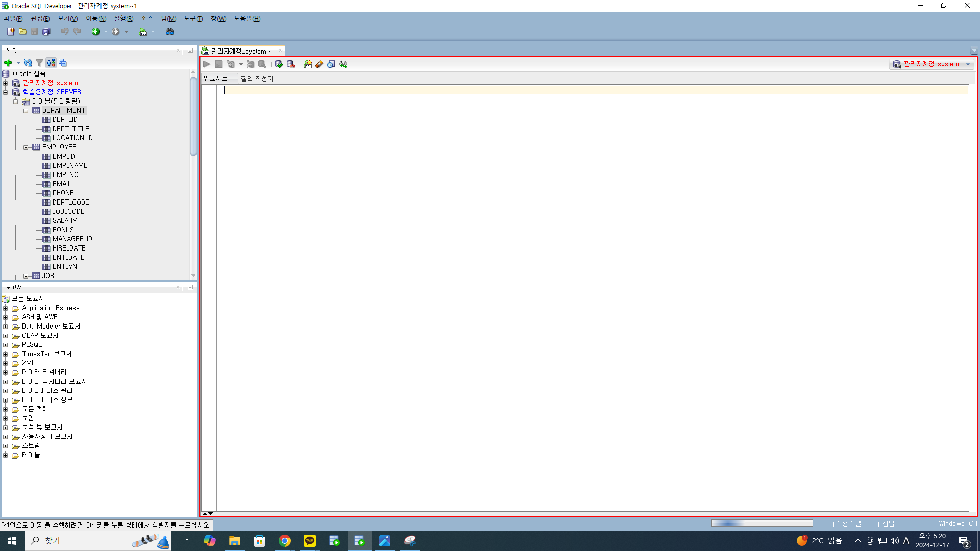Click the Refresh connections icon
Image resolution: width=980 pixels, height=551 pixels.
pyautogui.click(x=28, y=63)
